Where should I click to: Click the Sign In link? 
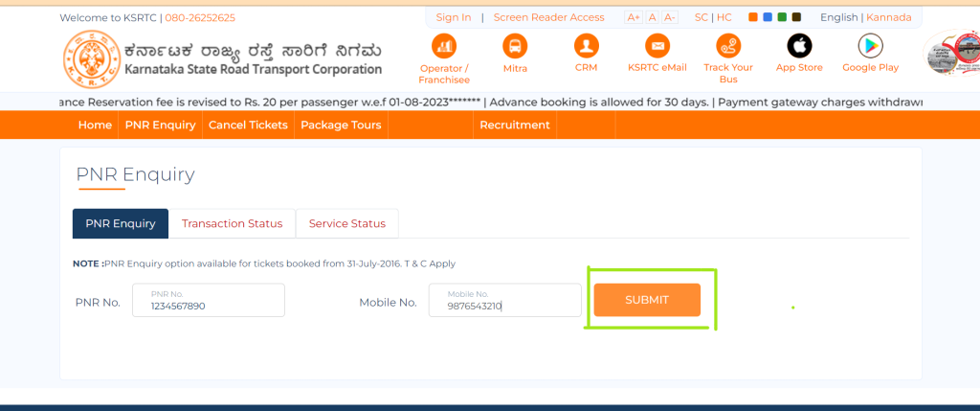click(454, 17)
